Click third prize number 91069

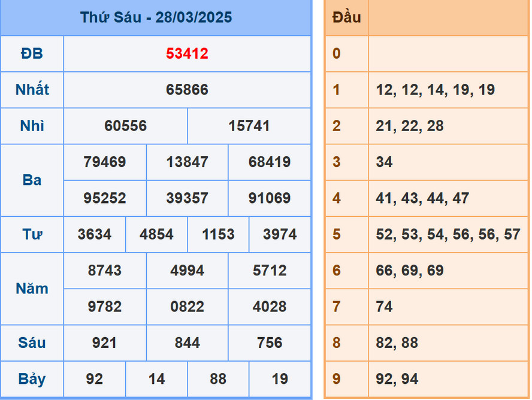click(270, 198)
